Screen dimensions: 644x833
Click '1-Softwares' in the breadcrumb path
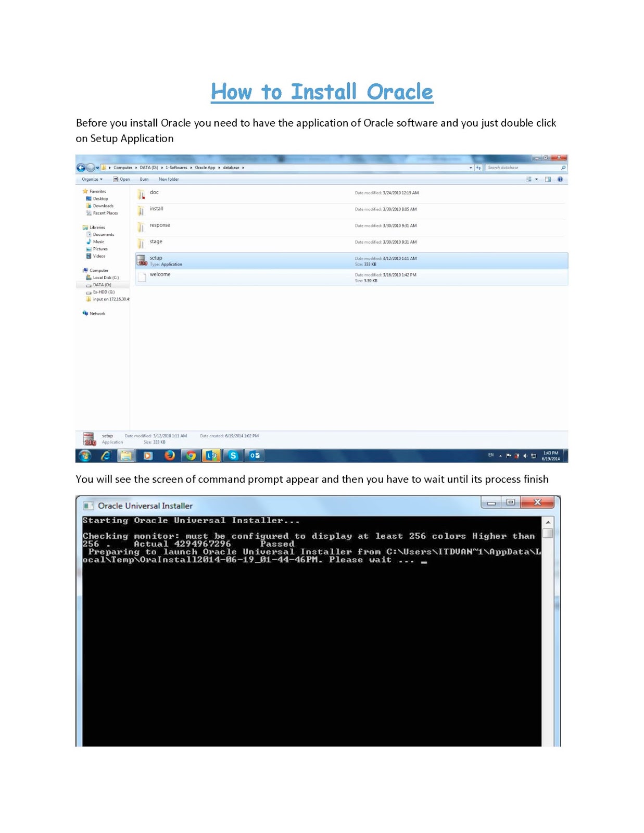[176, 168]
